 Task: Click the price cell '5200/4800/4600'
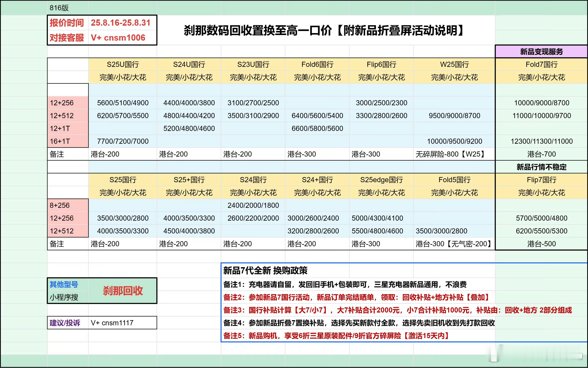[189, 129]
